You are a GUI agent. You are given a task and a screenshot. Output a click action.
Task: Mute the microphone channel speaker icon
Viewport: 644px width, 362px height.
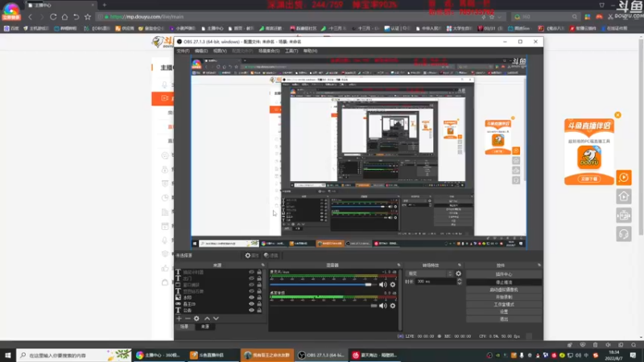click(x=383, y=285)
